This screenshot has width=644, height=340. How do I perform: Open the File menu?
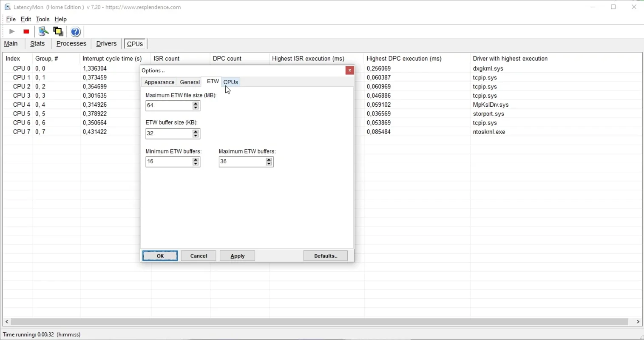tap(11, 19)
